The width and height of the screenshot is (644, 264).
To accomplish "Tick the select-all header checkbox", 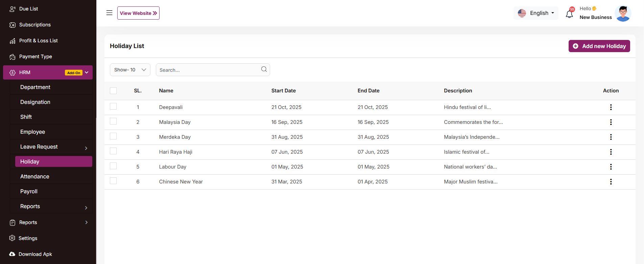I will (x=113, y=91).
